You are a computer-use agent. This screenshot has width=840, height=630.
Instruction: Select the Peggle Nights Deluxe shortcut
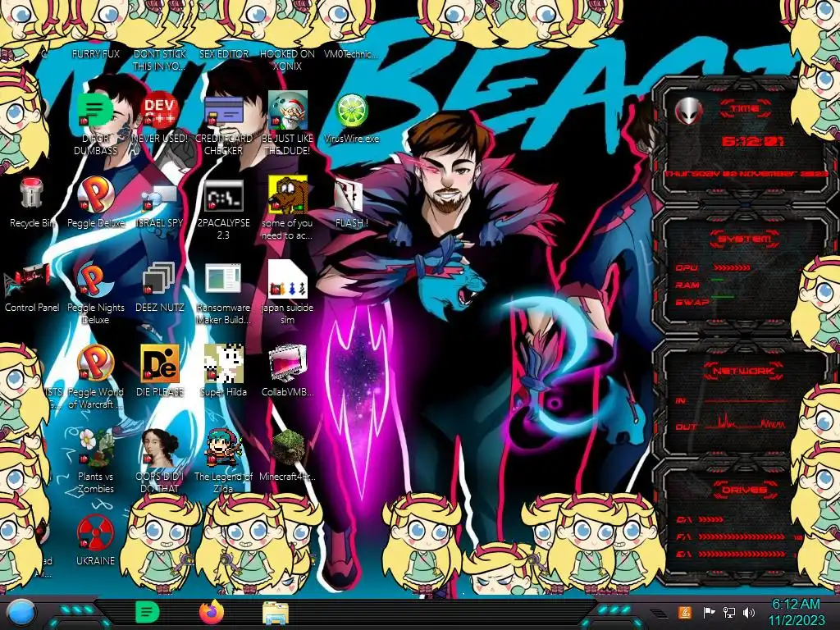pyautogui.click(x=95, y=280)
